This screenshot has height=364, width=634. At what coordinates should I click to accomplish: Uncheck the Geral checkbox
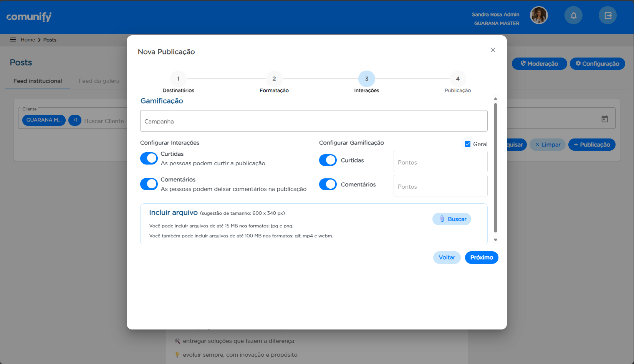468,144
